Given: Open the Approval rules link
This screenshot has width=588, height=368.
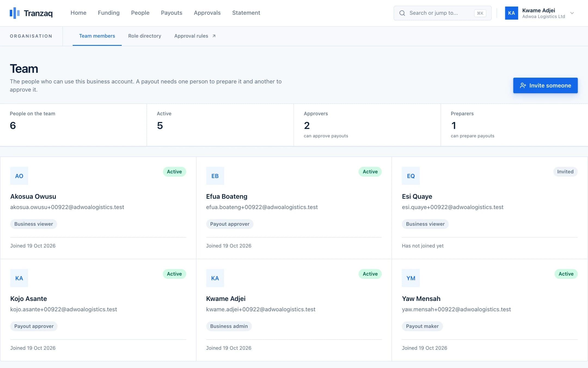Looking at the screenshot, I should 195,36.
